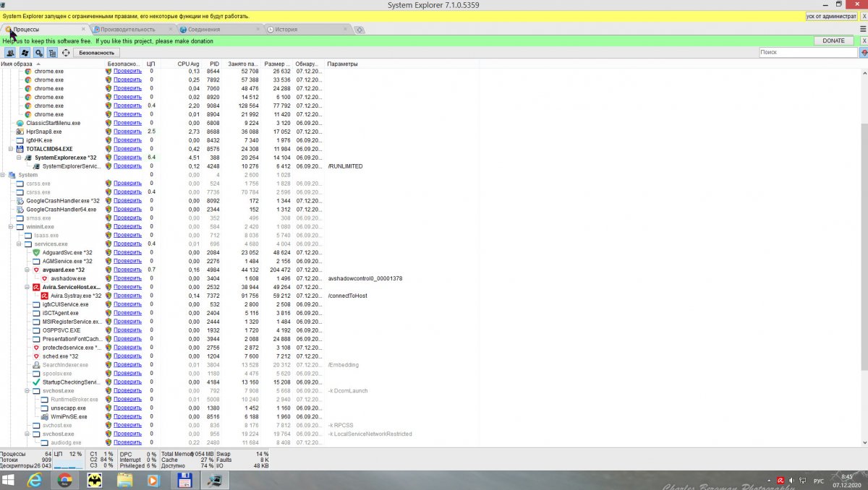Viewport: 868px width, 490px height.
Task: Collapse the System process group
Action: pyautogui.click(x=3, y=175)
